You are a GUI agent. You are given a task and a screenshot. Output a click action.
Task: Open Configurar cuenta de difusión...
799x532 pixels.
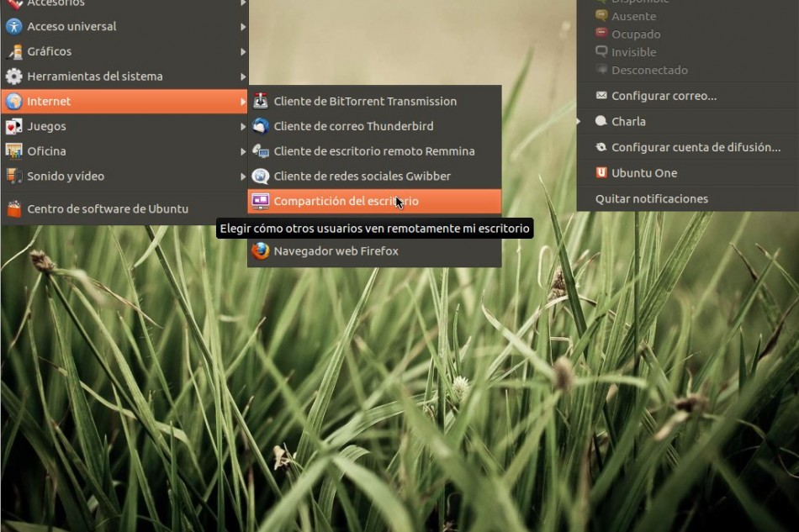(687, 147)
